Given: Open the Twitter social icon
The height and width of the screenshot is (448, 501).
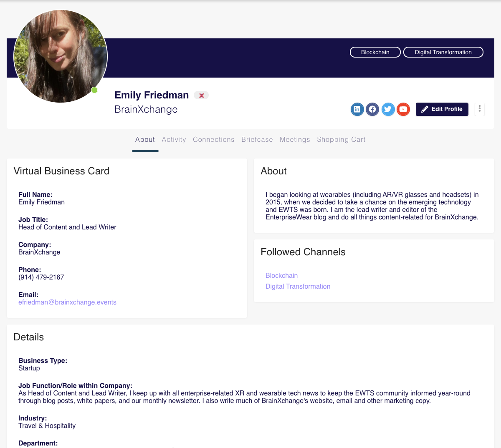Looking at the screenshot, I should tap(388, 109).
